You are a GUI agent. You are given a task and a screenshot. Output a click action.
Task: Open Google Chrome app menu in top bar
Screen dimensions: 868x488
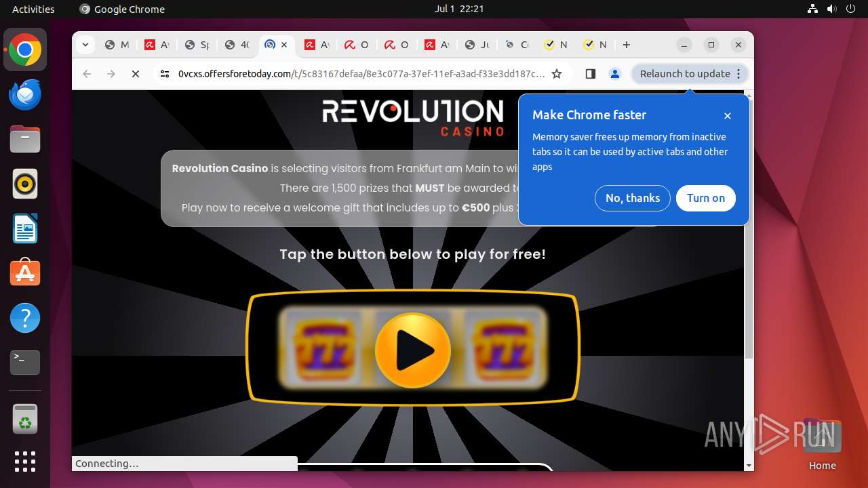coord(122,9)
